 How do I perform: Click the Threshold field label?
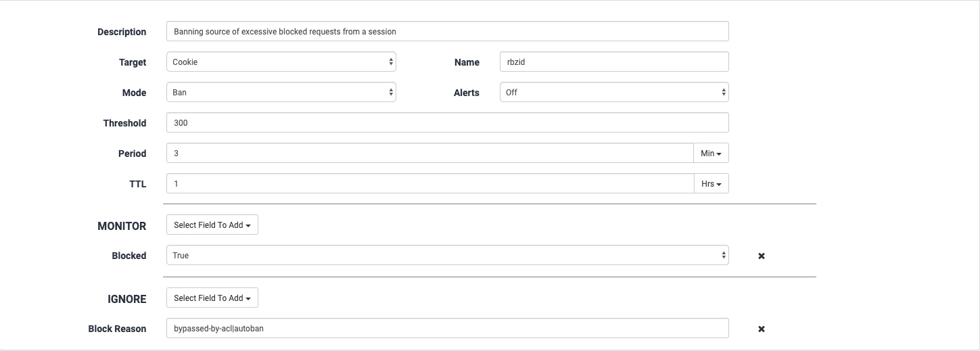124,123
